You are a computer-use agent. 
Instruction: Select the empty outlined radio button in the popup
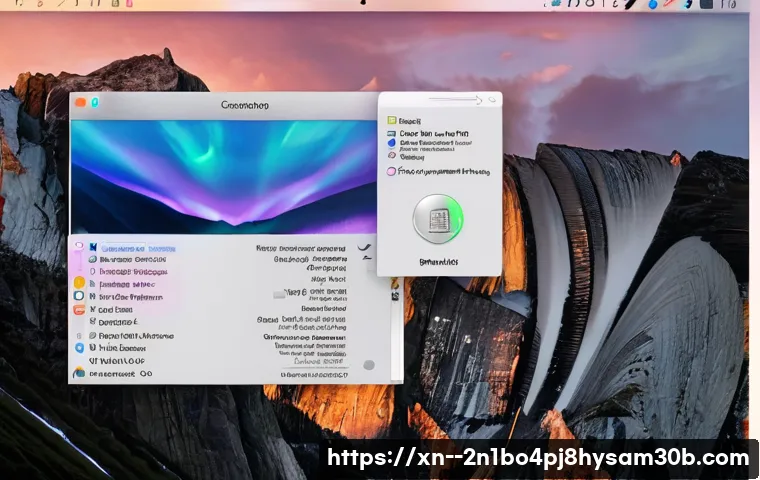coord(391,156)
